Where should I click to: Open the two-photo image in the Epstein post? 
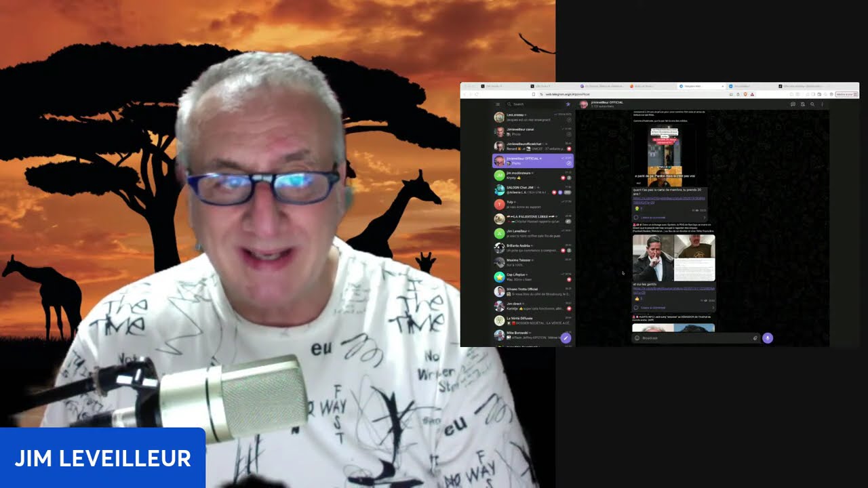click(673, 258)
